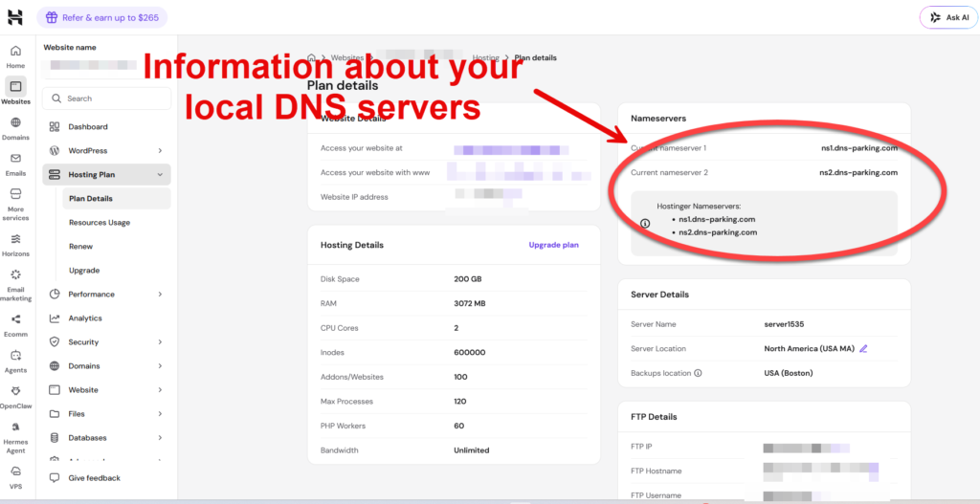Click the Security shield icon

pyautogui.click(x=55, y=342)
